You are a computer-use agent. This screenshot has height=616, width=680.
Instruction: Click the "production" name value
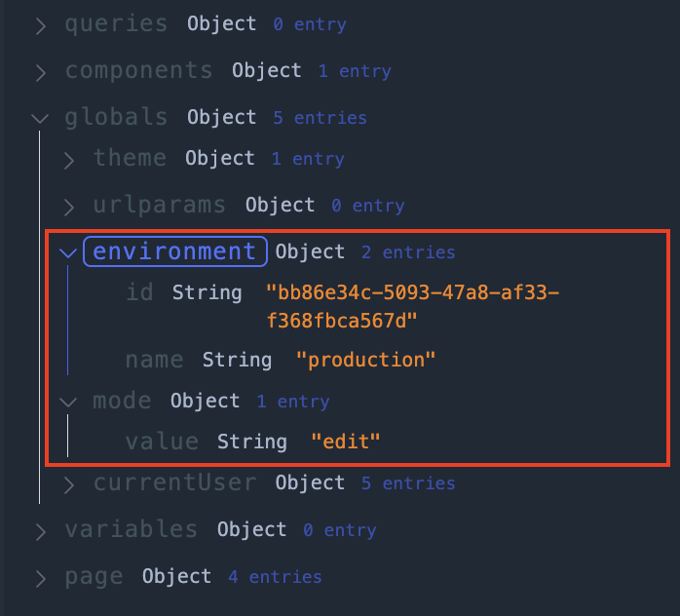coord(365,361)
